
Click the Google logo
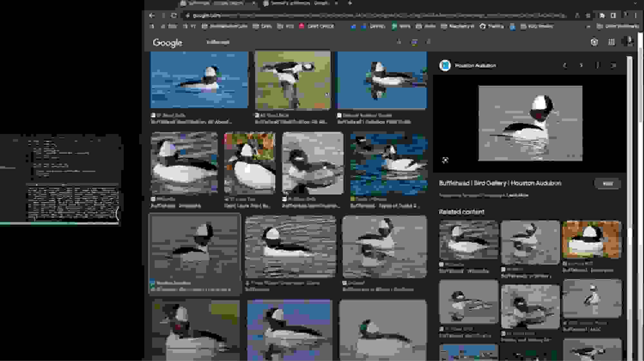(167, 42)
